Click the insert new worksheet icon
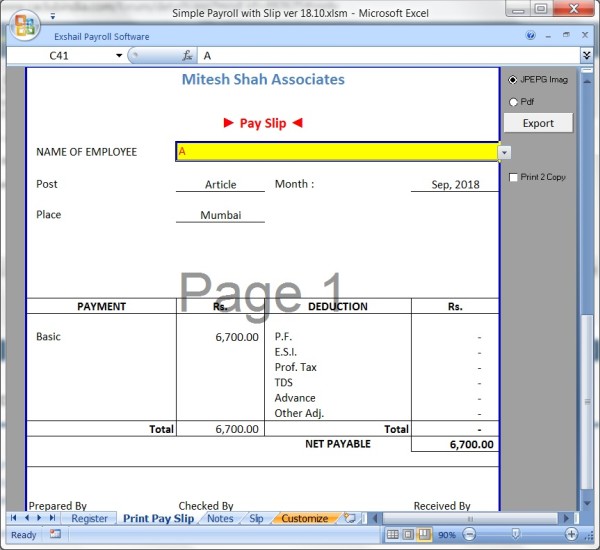600x550 pixels. 349,518
